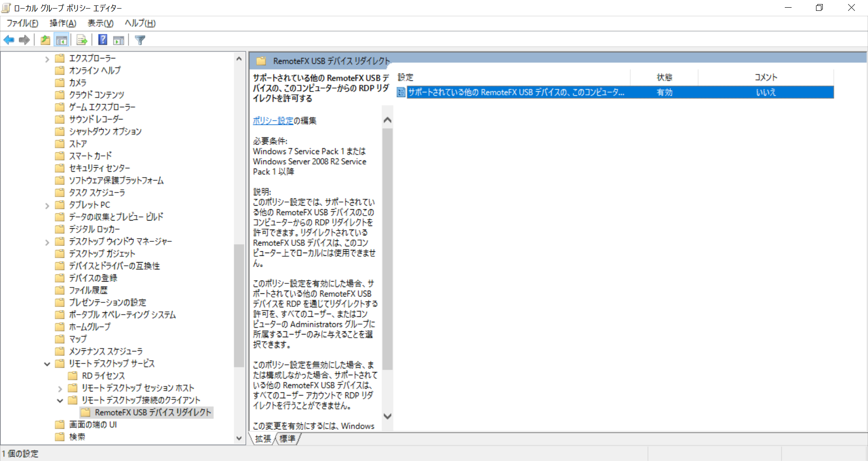Open Help via the question mark icon
Viewport: 868px width, 461px height.
(103, 40)
